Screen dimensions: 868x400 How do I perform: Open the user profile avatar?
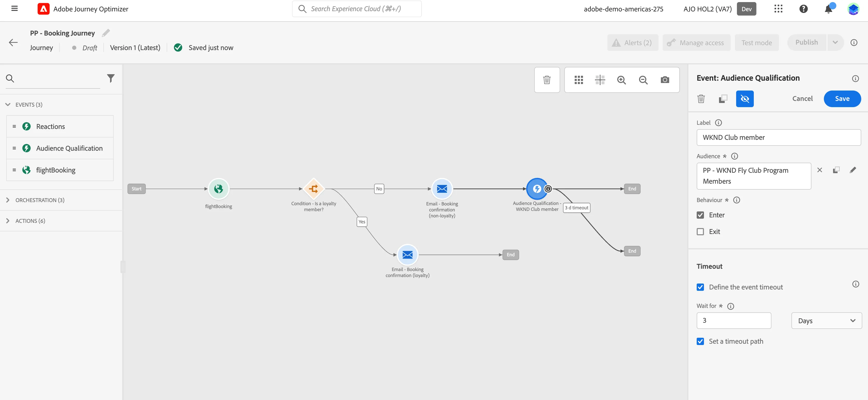(853, 9)
